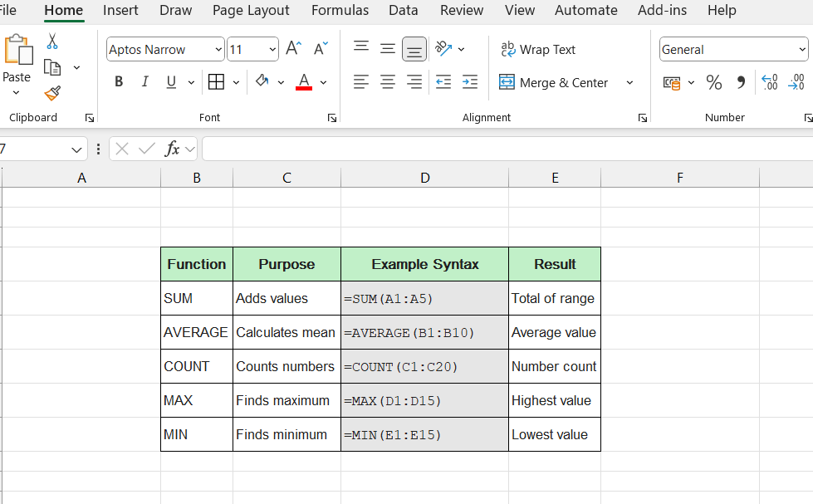Apply Fill Color paint bucket
Screen dimensions: 813x504
(262, 81)
